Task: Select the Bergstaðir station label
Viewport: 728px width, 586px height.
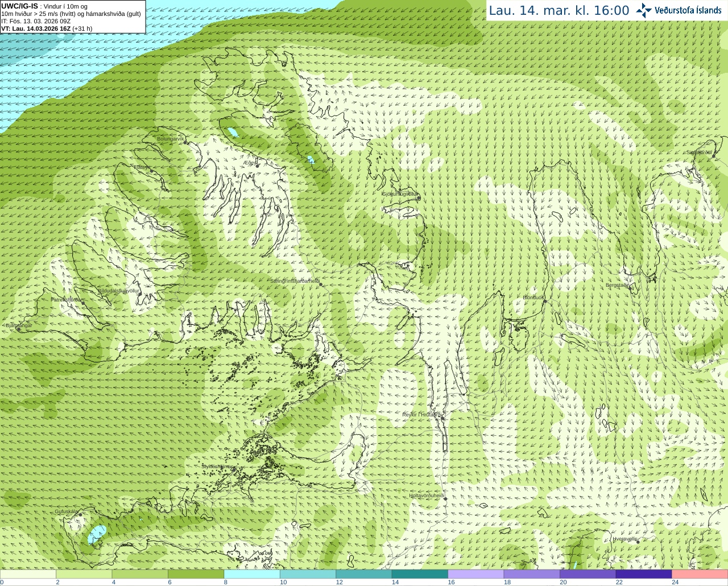Action: coord(618,285)
